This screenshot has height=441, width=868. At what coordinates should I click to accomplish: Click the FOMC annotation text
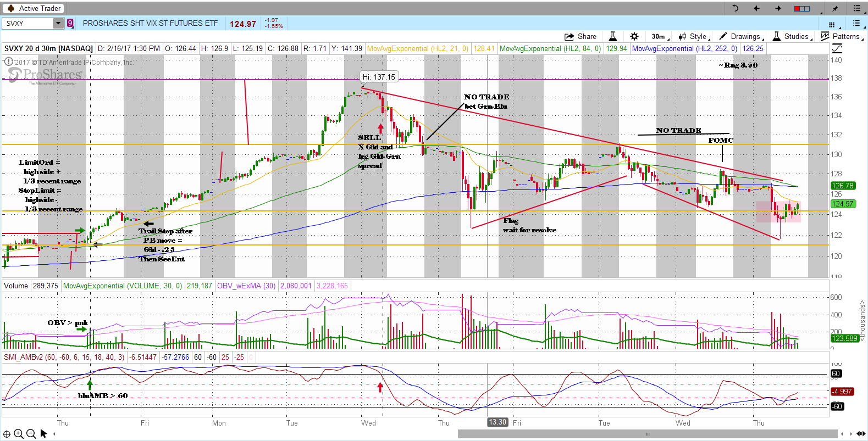[x=721, y=140]
